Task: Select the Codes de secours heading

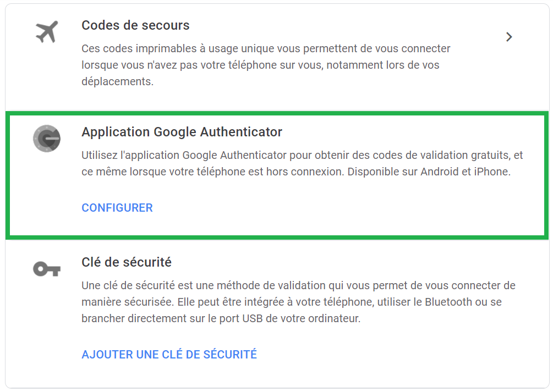Action: click(x=135, y=25)
